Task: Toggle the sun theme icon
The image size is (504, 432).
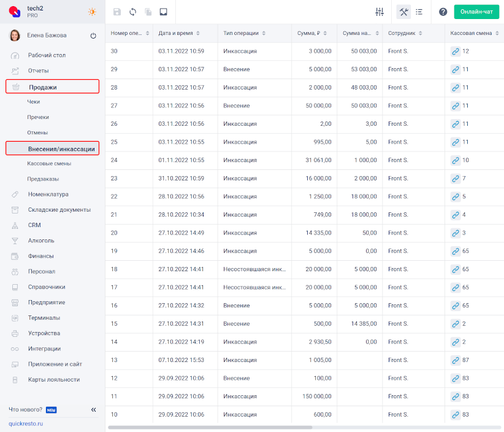Action: [x=92, y=12]
